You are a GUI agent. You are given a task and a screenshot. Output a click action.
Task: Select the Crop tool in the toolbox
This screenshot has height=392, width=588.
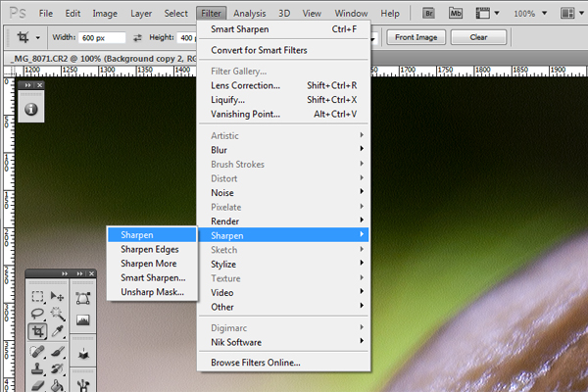(x=37, y=331)
